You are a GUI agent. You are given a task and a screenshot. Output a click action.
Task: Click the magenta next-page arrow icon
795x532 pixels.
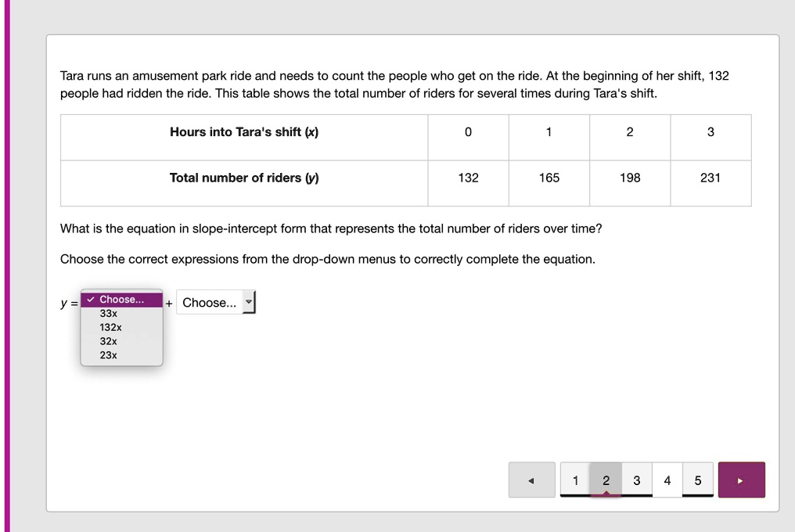pyautogui.click(x=741, y=480)
